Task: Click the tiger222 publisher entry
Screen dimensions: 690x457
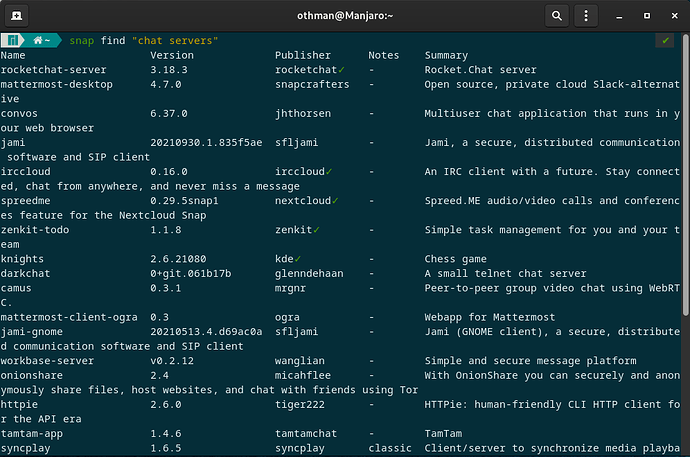Action: (x=300, y=405)
